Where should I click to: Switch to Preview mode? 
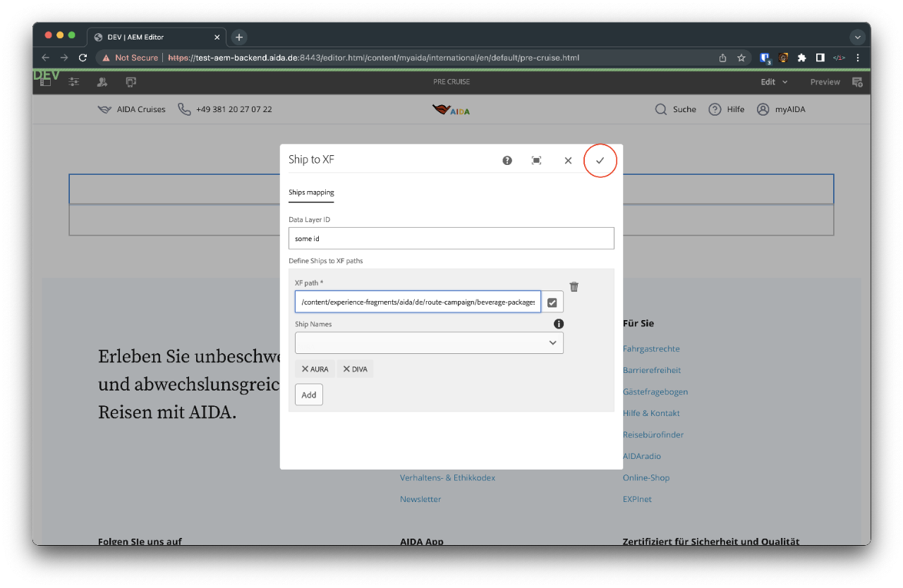click(825, 82)
